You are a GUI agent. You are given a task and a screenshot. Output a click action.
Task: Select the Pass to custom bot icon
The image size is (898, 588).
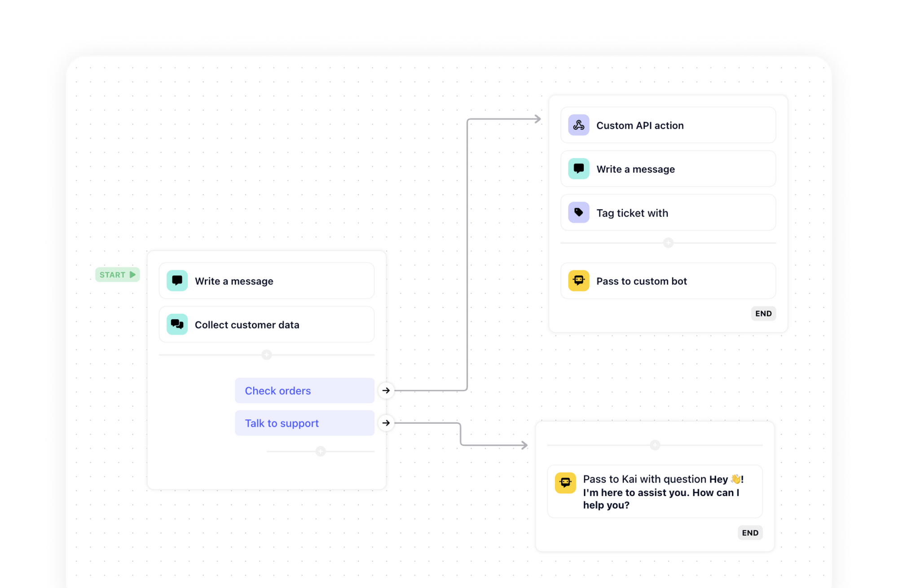click(x=578, y=281)
